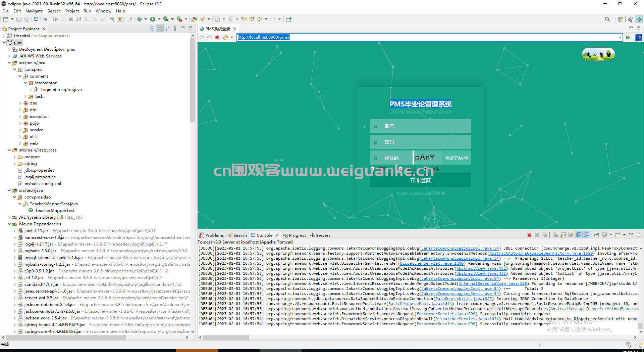Toggle Link with Editor in Project Explorer
This screenshot has height=352, width=644.
pos(160,29)
